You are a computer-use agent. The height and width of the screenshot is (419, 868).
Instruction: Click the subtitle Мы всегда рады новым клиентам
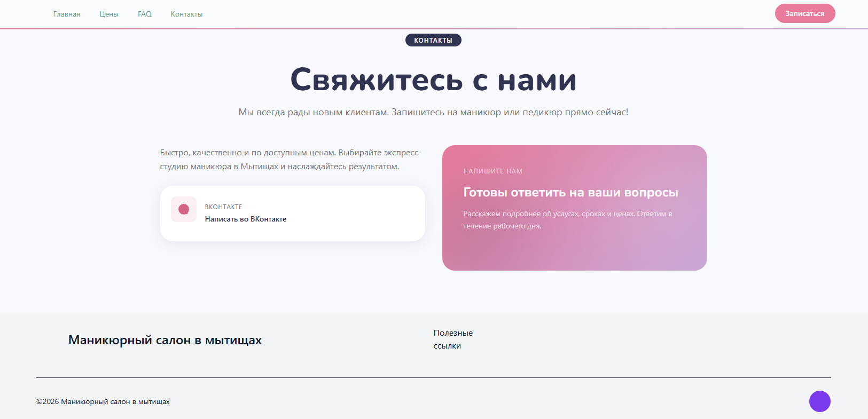pos(433,112)
